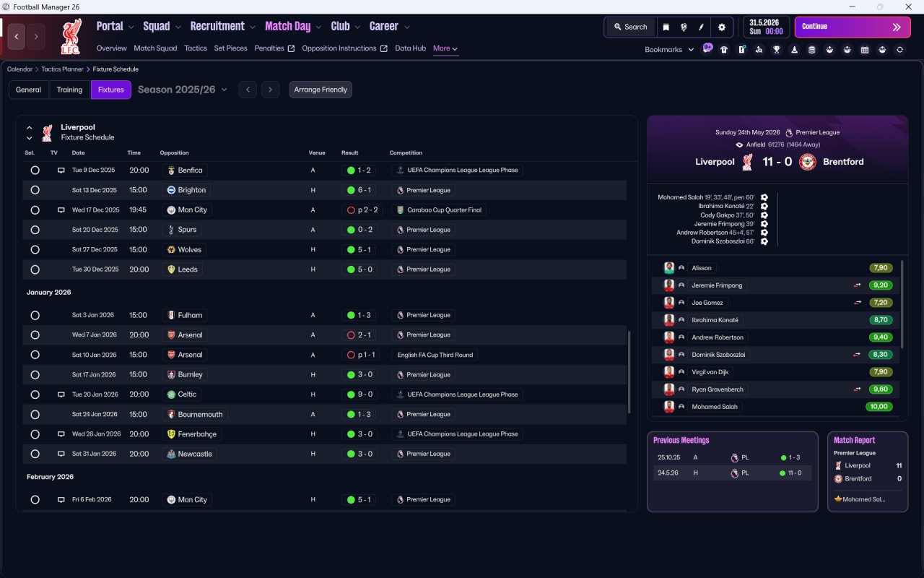924x578 pixels.
Task: Open the Search button
Action: coord(630,27)
